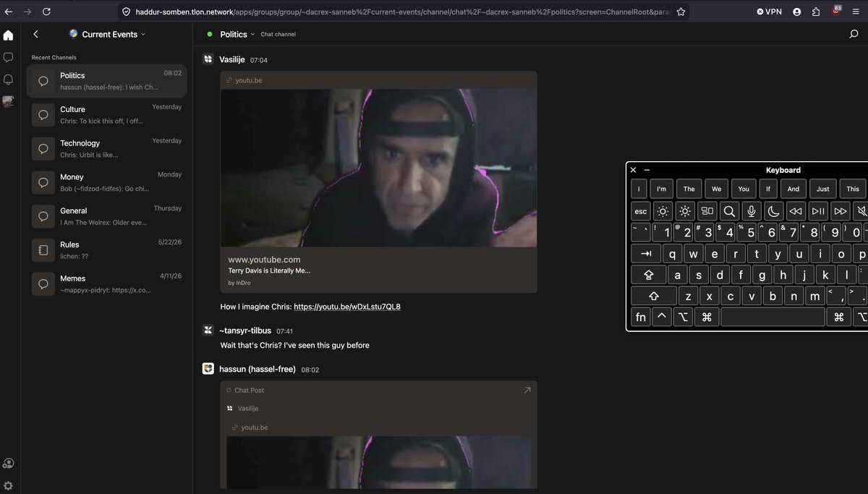Go back with the chevron next to Current Events
The height and width of the screenshot is (494, 868).
click(36, 34)
